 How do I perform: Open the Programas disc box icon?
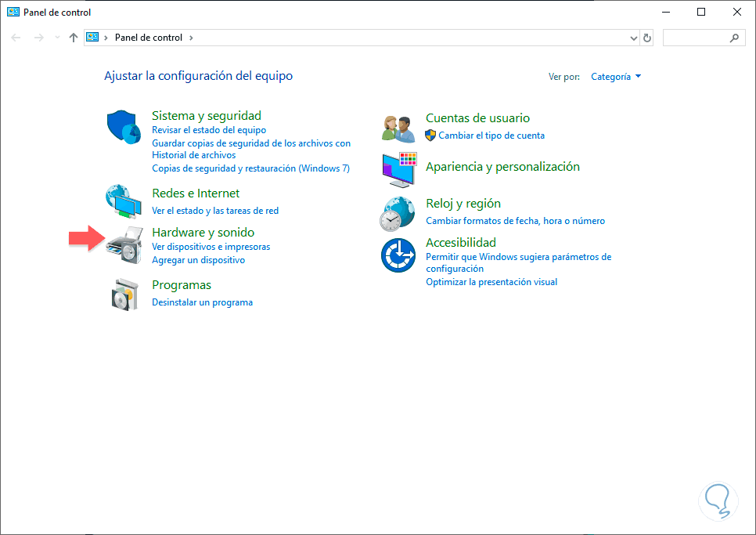click(x=125, y=294)
